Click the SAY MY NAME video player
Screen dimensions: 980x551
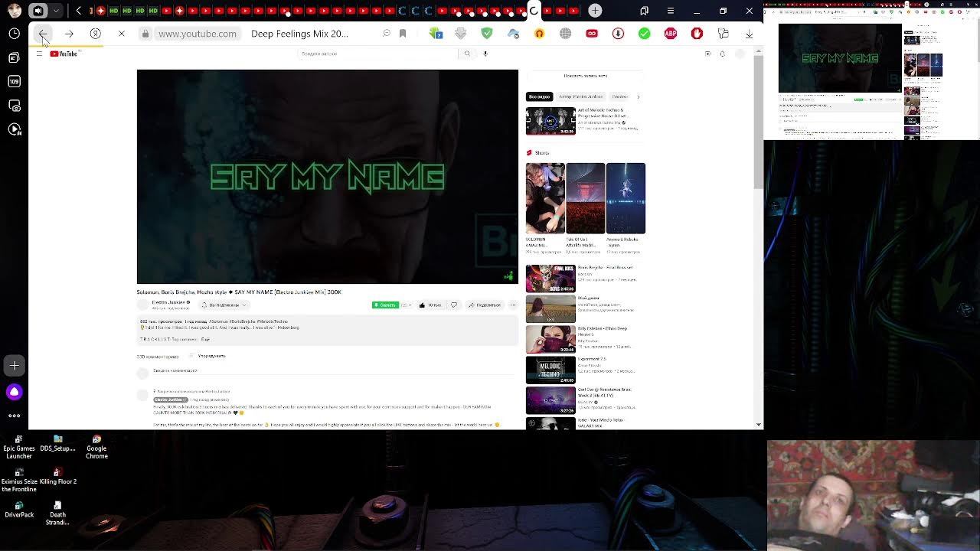[328, 177]
